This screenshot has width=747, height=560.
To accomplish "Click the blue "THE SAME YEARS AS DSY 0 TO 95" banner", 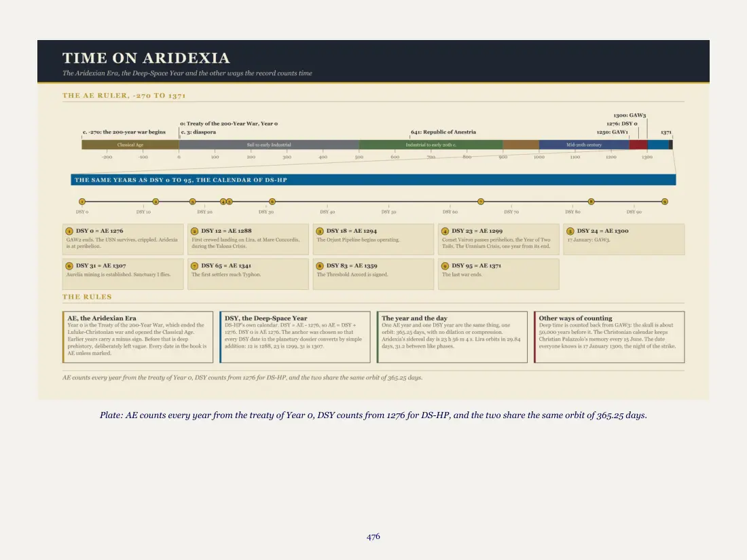I will click(x=373, y=180).
